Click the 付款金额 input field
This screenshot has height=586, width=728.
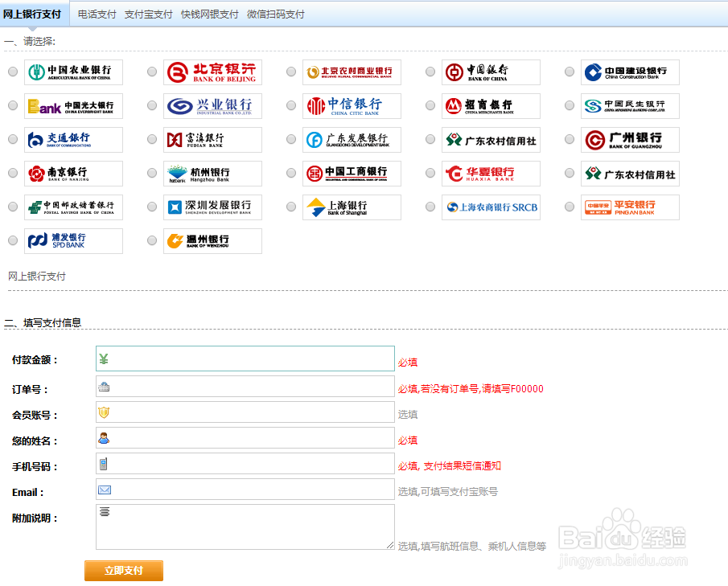click(245, 359)
